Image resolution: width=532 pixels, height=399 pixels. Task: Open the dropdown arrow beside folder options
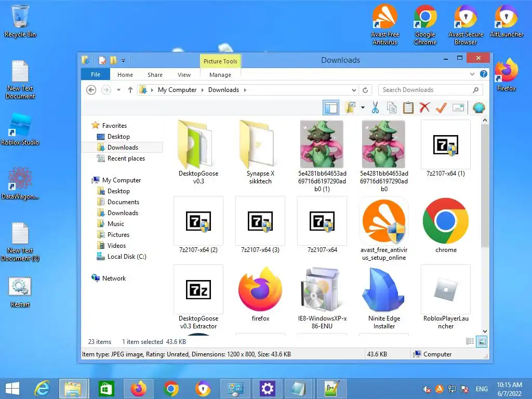pyautogui.click(x=363, y=108)
